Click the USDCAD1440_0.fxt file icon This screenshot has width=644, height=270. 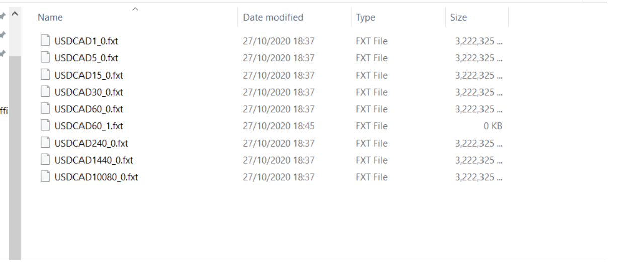pyautogui.click(x=46, y=160)
